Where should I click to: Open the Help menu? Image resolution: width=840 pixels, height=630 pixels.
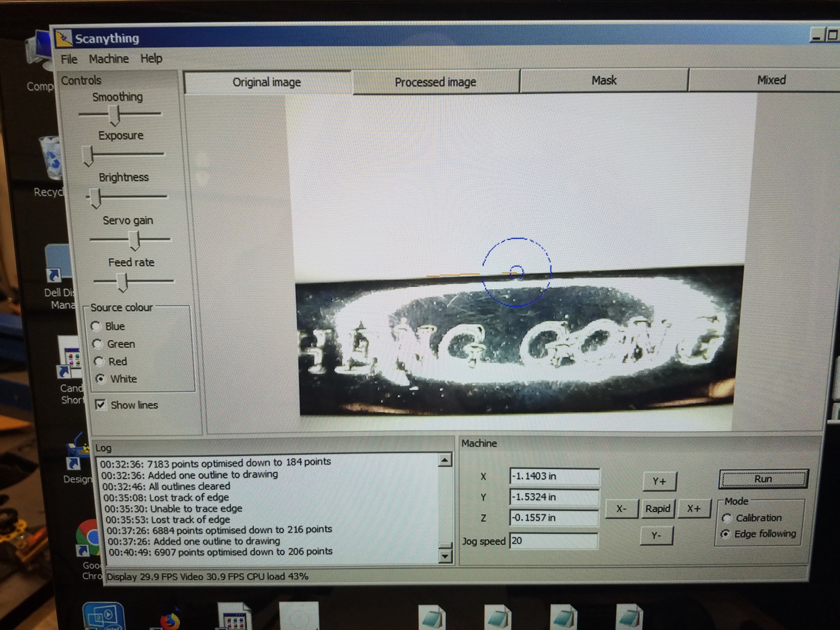[x=151, y=58]
